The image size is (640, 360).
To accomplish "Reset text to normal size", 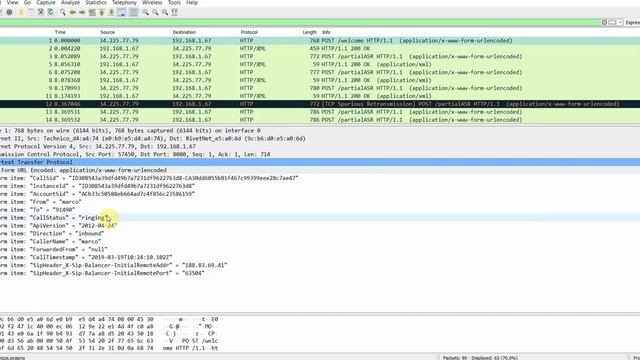I will pos(165,12).
